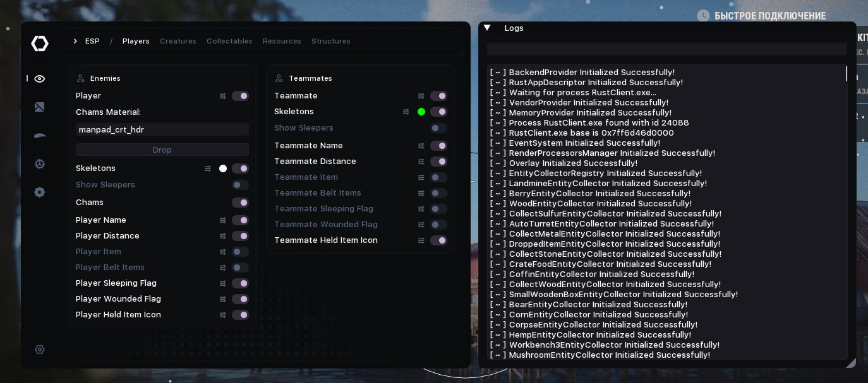Open the wheel-shaped icon in the sidebar
The image size is (868, 383).
pos(40,164)
